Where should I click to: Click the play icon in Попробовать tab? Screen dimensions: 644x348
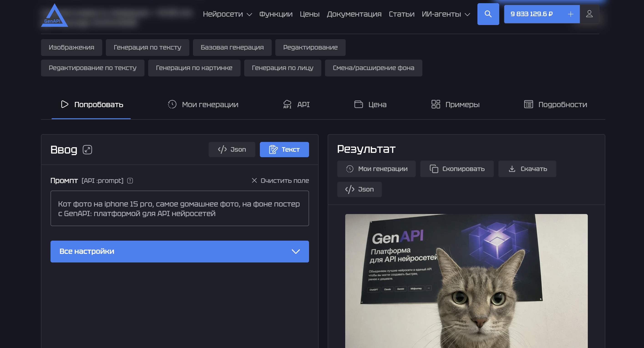pyautogui.click(x=64, y=104)
